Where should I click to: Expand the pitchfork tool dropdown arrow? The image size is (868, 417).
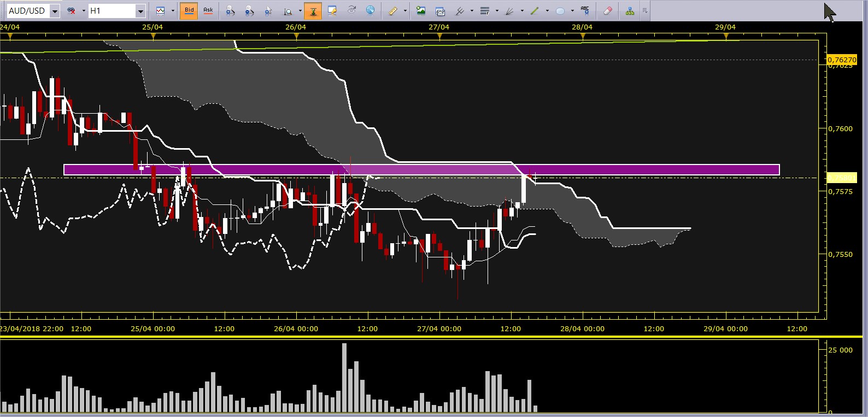(472, 10)
